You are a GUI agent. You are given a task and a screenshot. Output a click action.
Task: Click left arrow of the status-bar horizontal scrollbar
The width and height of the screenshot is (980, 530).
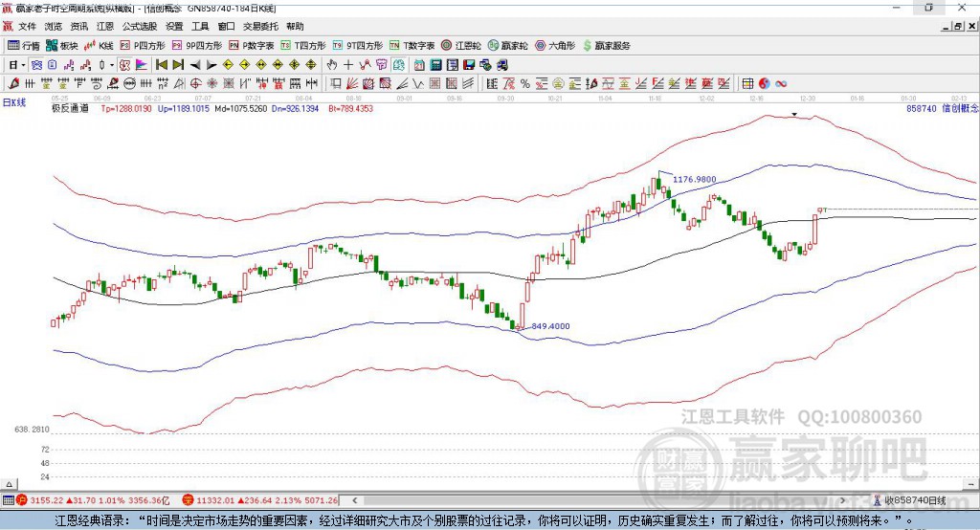pyautogui.click(x=354, y=500)
